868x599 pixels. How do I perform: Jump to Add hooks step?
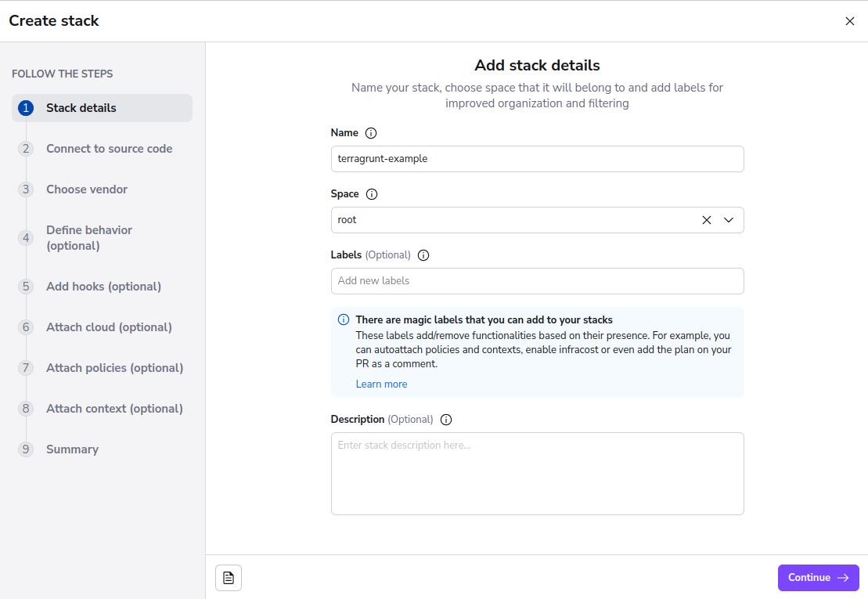pyautogui.click(x=103, y=287)
